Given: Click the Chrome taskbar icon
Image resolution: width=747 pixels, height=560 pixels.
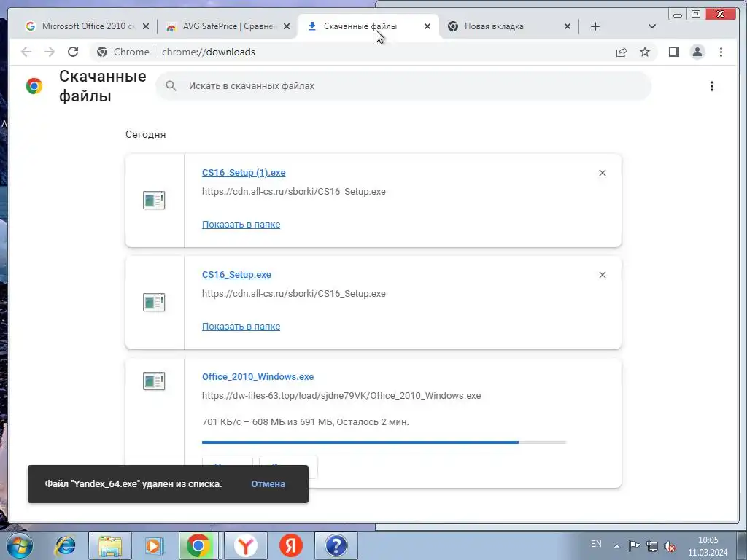Looking at the screenshot, I should [x=198, y=545].
